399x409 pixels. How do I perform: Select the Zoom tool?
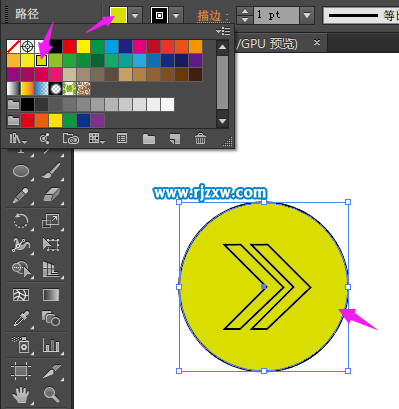(52, 395)
